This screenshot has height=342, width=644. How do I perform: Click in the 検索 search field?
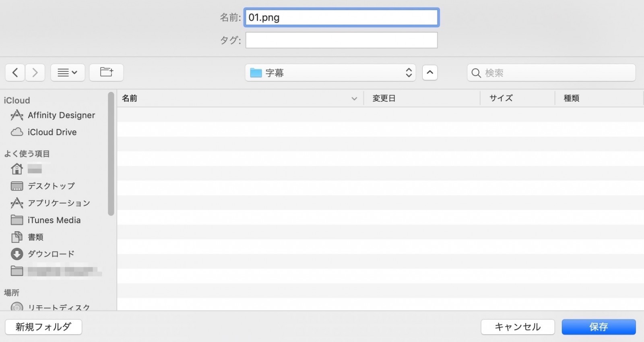point(551,73)
